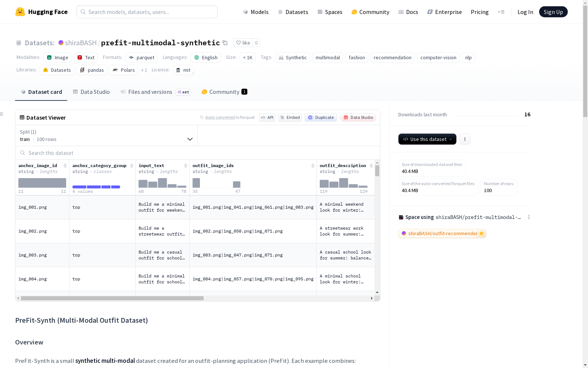This screenshot has width=588, height=368.
Task: Switch to the Data Studio tab
Action: (x=91, y=92)
